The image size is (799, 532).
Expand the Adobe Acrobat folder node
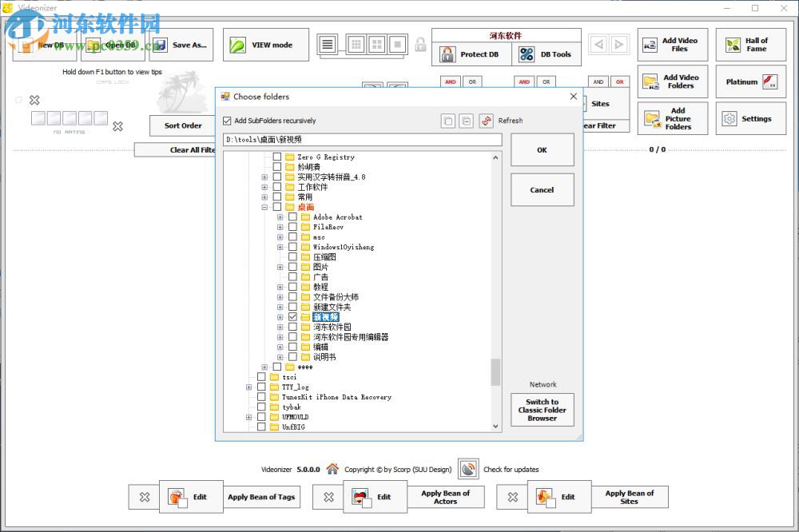click(280, 217)
